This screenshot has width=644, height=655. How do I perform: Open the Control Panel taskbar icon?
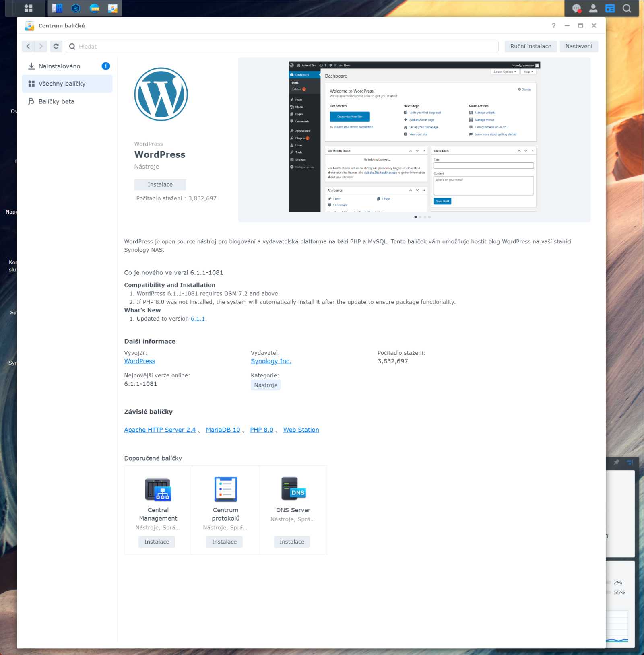[x=57, y=8]
